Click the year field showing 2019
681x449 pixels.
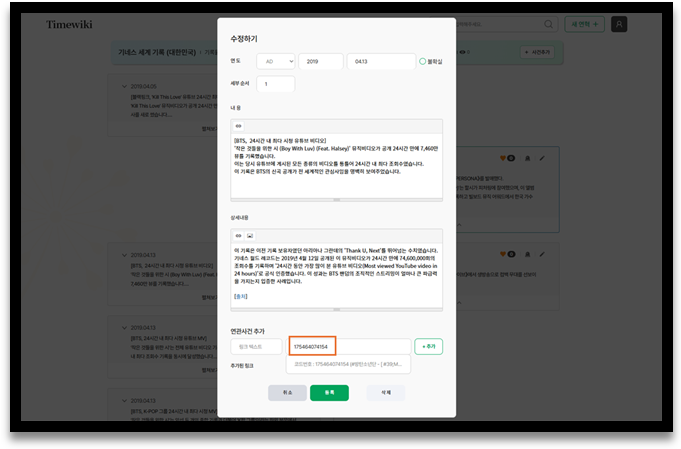(320, 62)
